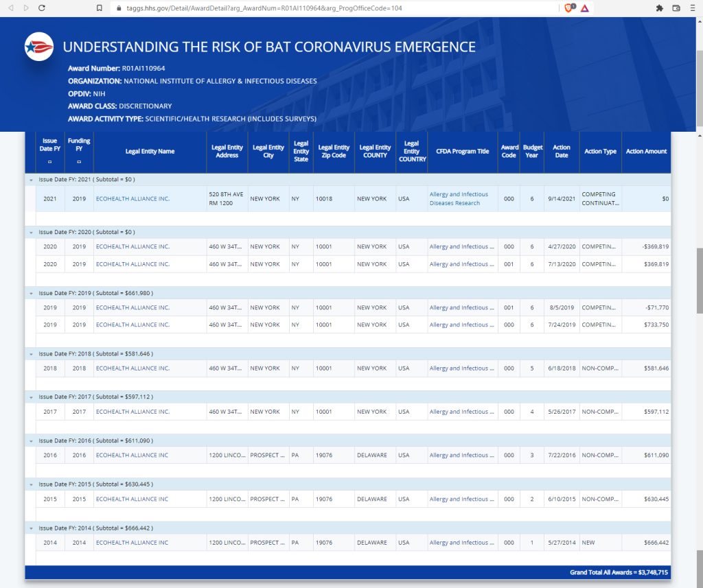The width and height of the screenshot is (703, 588).
Task: Open EcoHealth Alliance link in 7/24/2019 row
Action: click(132, 325)
